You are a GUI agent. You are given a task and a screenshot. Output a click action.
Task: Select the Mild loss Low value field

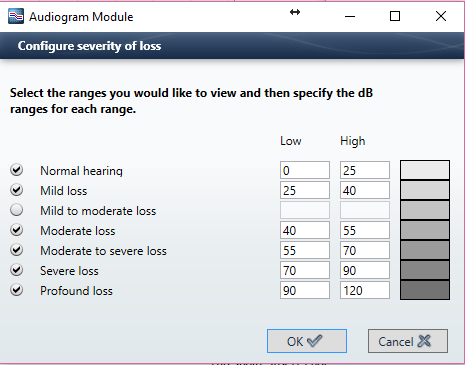305,190
